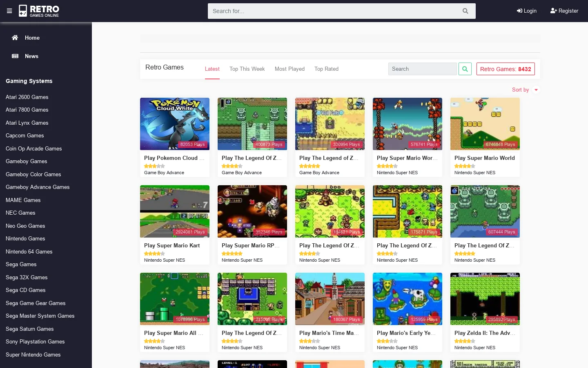588x368 pixels.
Task: Click the thumbnail showing 6746848 Plays
Action: (485, 124)
